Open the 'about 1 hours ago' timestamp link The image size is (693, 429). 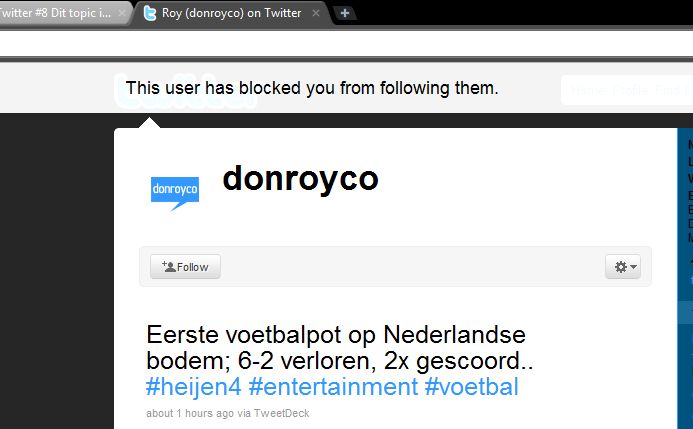click(190, 414)
